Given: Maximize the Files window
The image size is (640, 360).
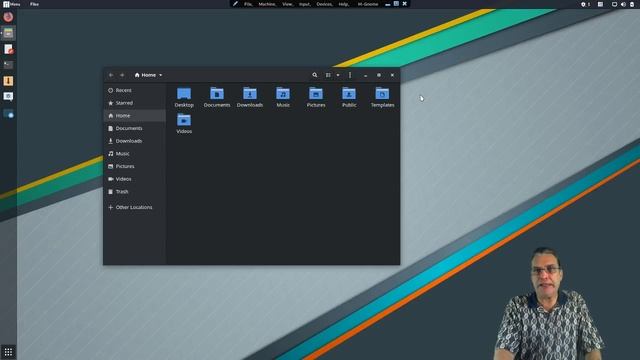Looking at the screenshot, I should pyautogui.click(x=379, y=75).
